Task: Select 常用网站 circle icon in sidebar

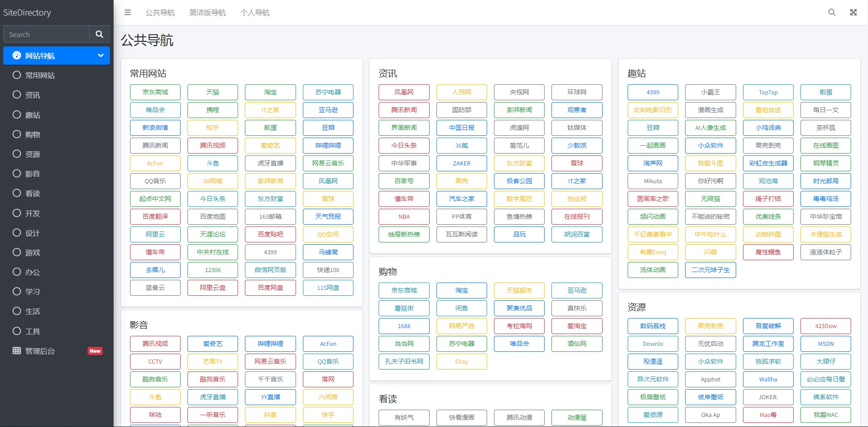Action: 17,75
